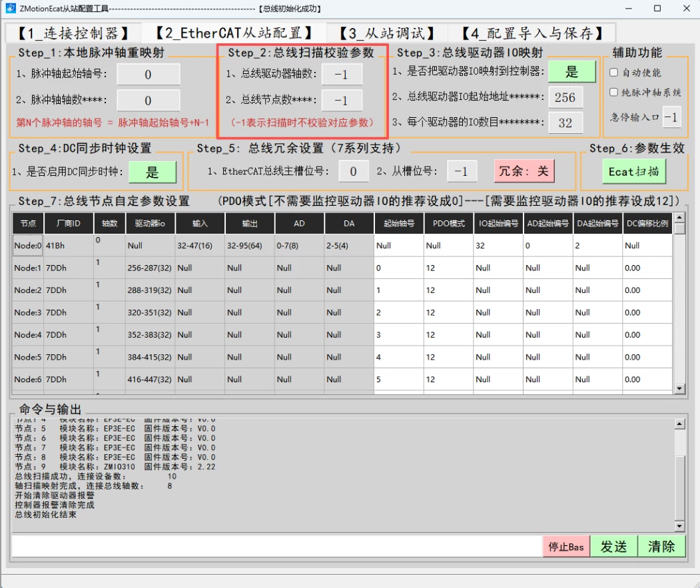Click the DC偏移比例 column header

coord(647,223)
